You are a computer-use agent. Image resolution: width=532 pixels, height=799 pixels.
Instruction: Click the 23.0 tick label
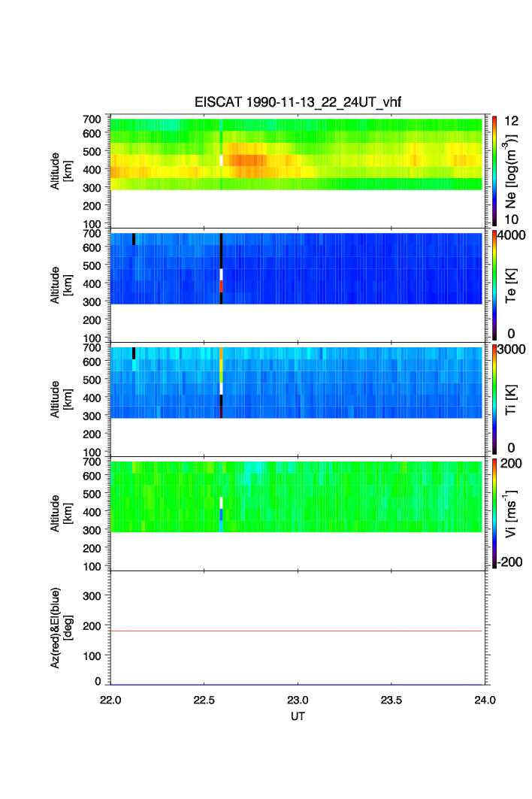(298, 701)
